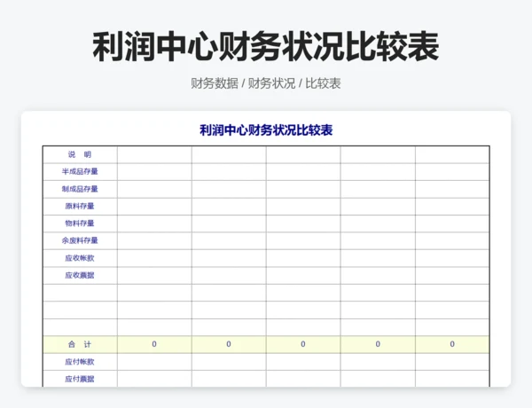Click the large heading 利润中心财务状况比较表
532x408 pixels.
tap(266, 46)
